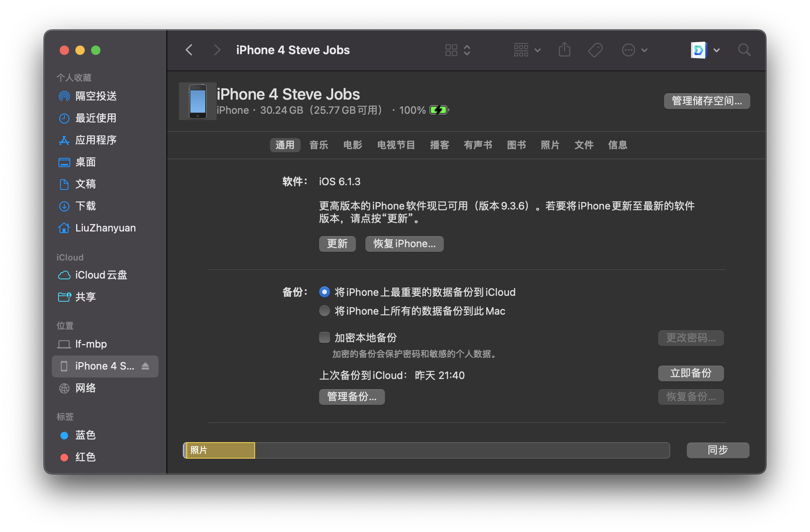Click the 立即备份 button

(691, 373)
